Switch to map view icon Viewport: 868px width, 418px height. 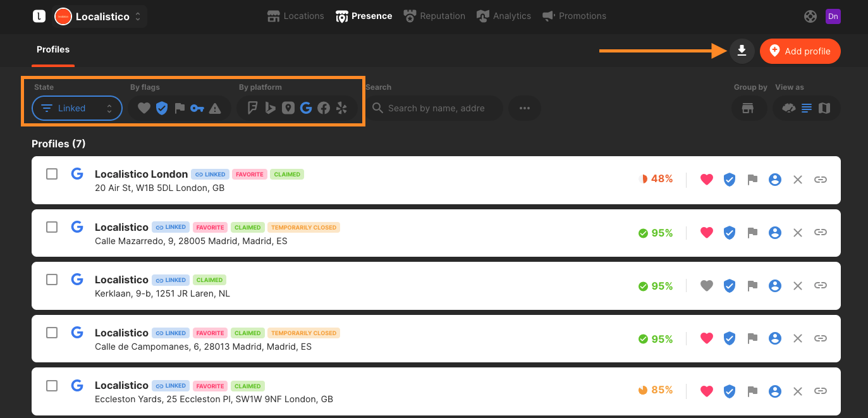point(824,108)
